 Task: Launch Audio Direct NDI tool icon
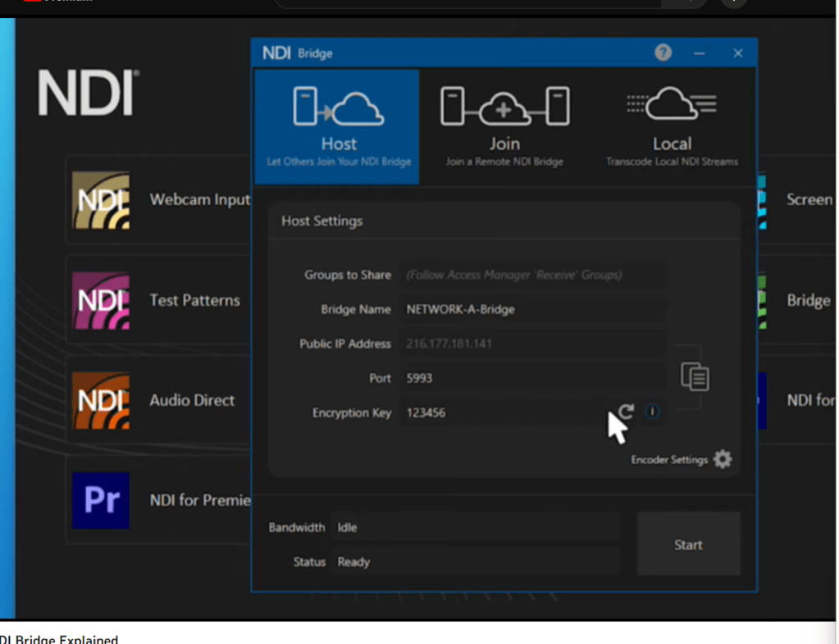coord(101,400)
